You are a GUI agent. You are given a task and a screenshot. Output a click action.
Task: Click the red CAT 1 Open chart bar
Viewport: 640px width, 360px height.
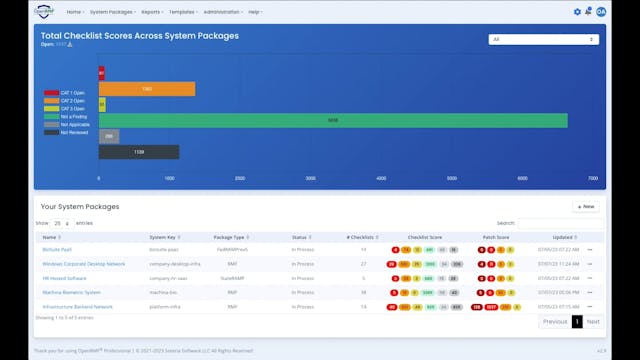click(x=102, y=73)
